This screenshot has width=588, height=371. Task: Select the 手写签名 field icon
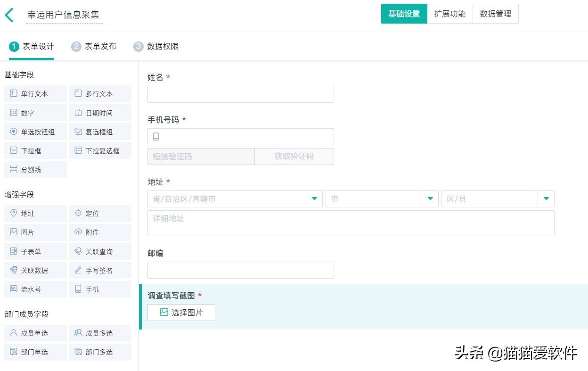point(100,270)
